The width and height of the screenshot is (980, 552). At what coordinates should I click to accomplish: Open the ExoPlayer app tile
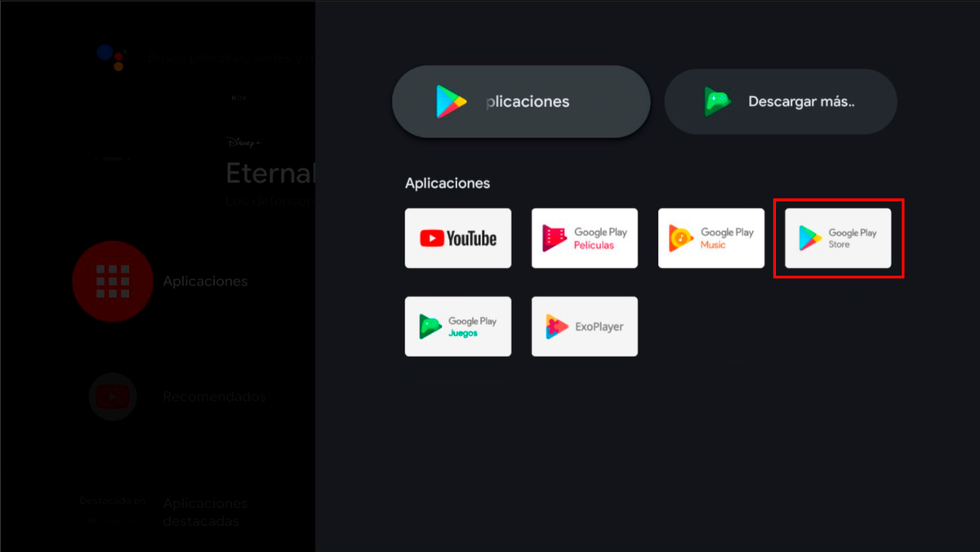click(585, 327)
